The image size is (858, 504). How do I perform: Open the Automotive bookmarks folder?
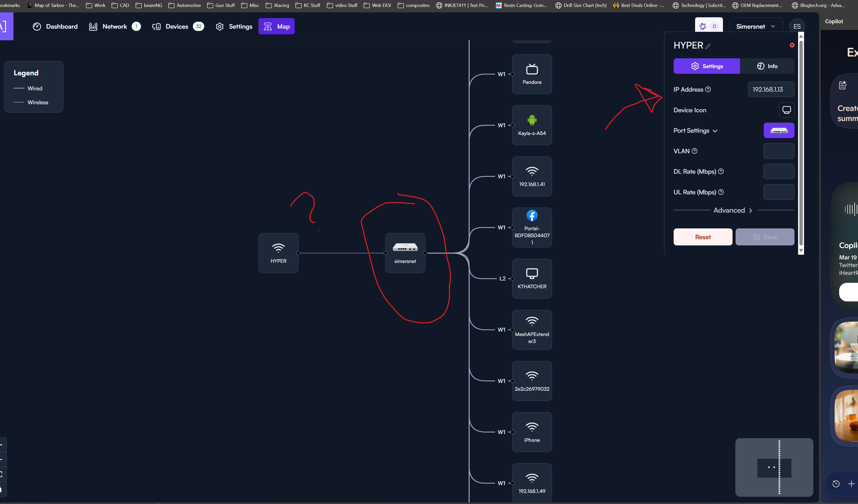point(185,5)
